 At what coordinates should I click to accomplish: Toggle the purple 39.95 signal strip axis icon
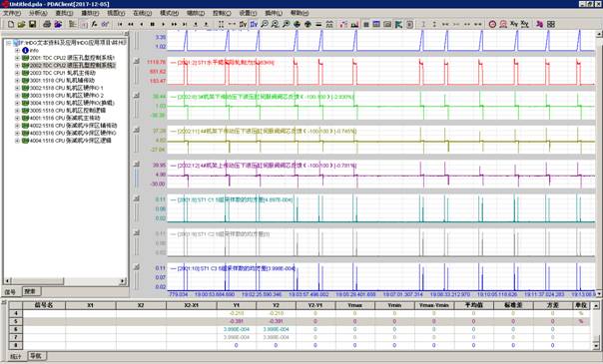[137, 164]
